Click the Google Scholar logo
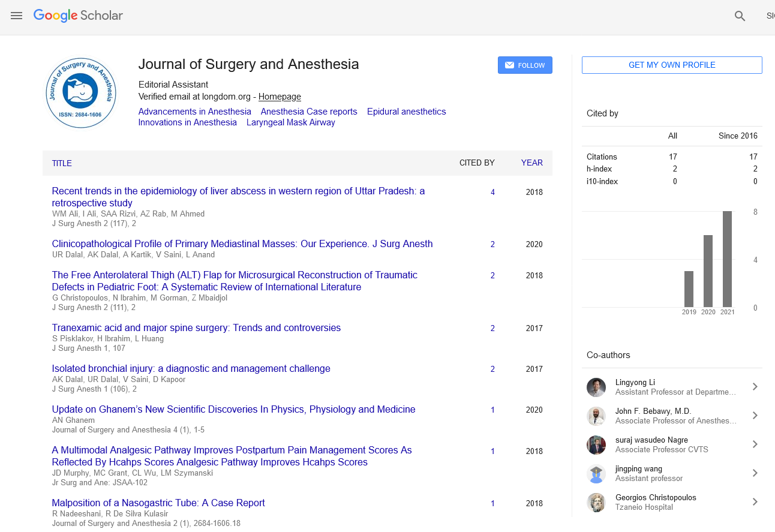Image resolution: width=775 pixels, height=532 pixels. pos(78,16)
